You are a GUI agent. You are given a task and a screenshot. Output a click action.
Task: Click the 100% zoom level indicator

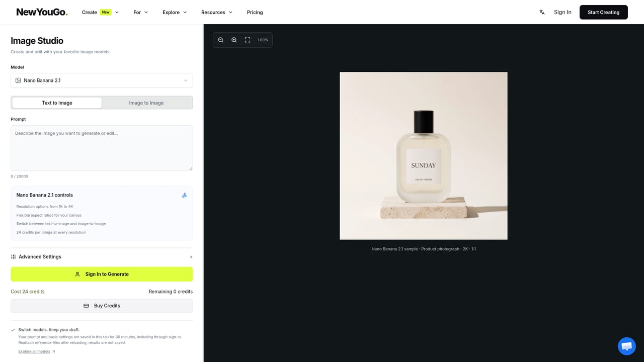coord(263,40)
